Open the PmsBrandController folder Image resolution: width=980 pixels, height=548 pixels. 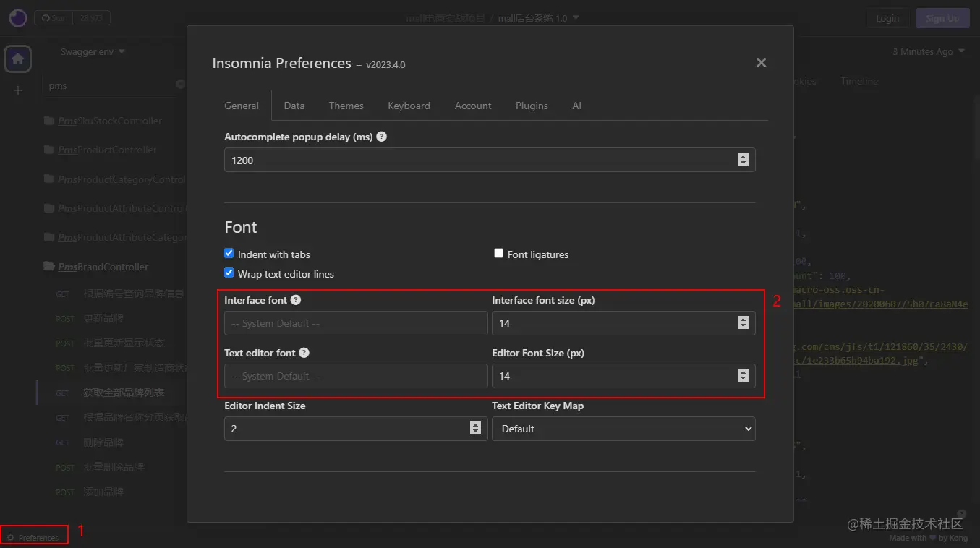pos(103,267)
